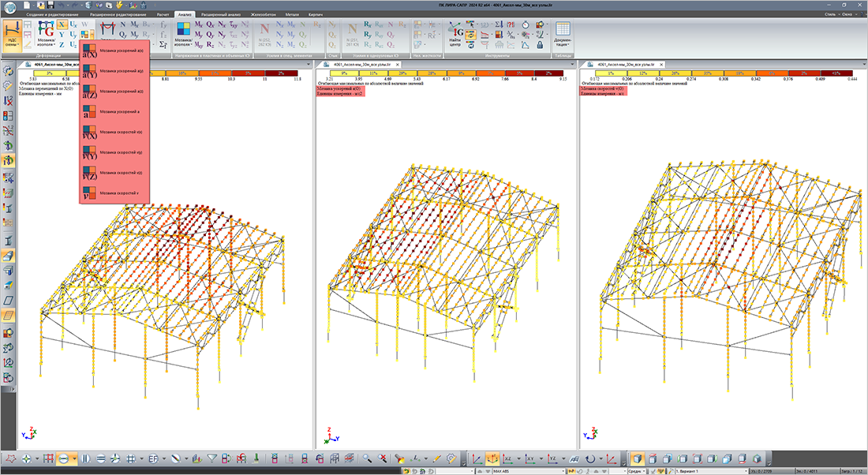Viewport: 868px width, 475px height.
Task: Open the Средн. dropdown in status bar
Action: 636,471
